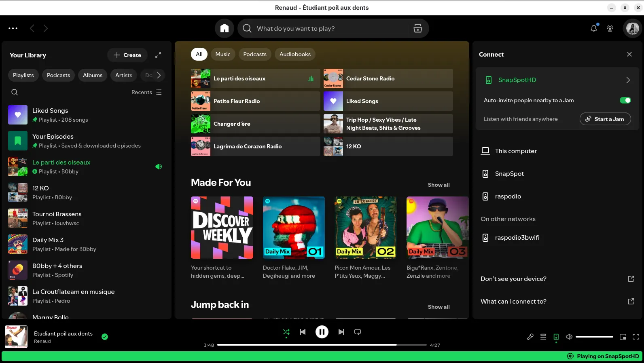Adjust the volume slider

pos(595,337)
